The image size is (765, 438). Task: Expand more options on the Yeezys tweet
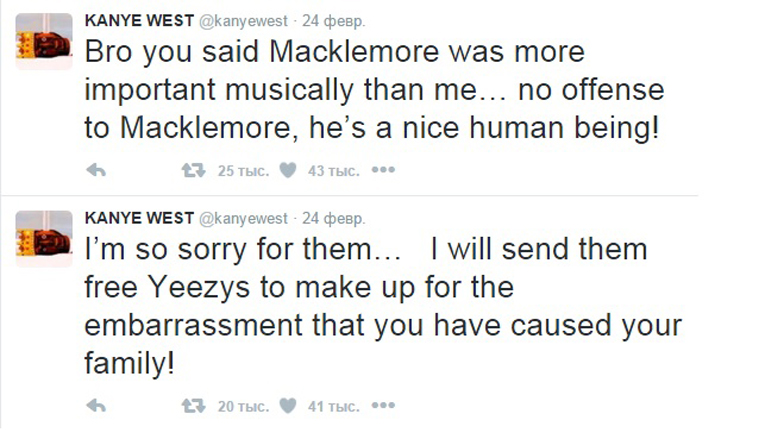383,405
